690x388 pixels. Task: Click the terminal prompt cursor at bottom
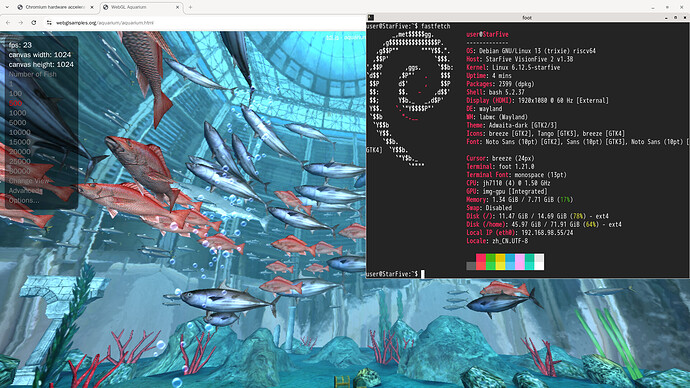(423, 274)
